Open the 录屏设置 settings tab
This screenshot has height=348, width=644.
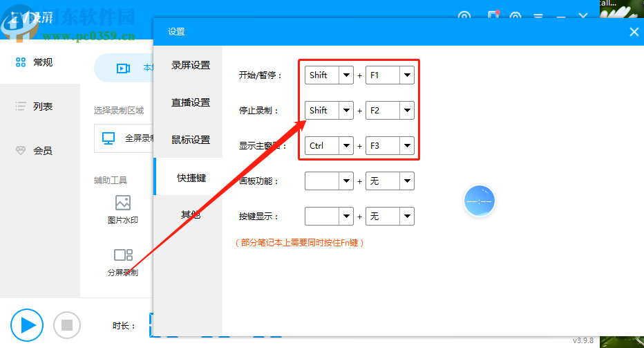(191, 65)
